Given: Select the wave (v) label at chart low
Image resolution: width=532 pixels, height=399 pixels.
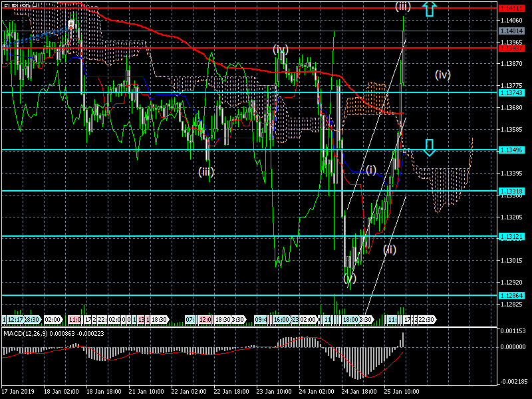Looking at the screenshot, I should (350, 279).
